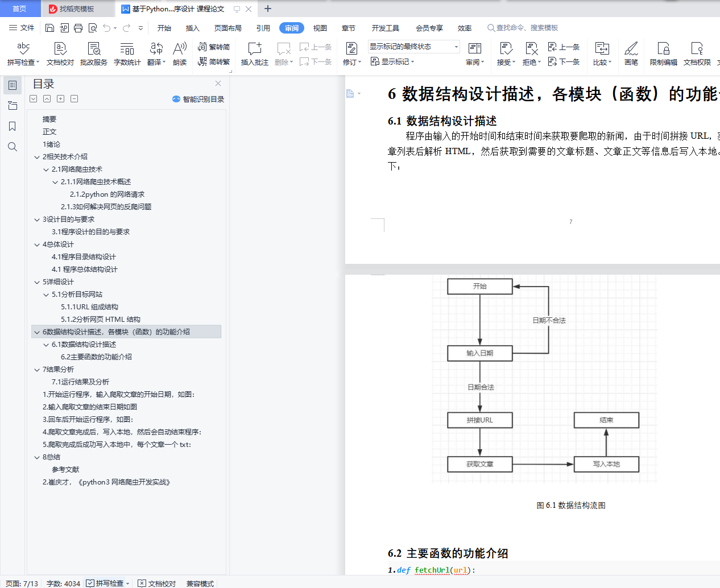Click the demote level down-arrow button in 目录 pane

point(34,99)
